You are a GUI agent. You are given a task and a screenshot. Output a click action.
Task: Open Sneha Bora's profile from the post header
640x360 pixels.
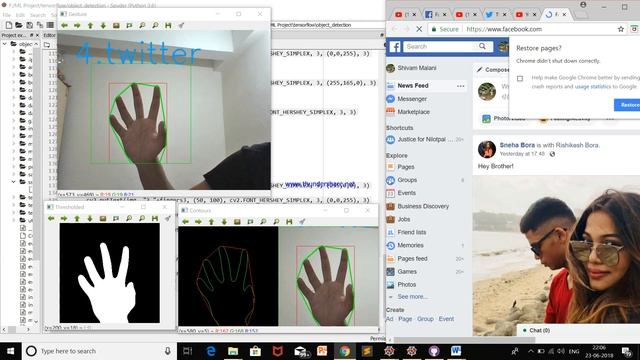pyautogui.click(x=517, y=145)
